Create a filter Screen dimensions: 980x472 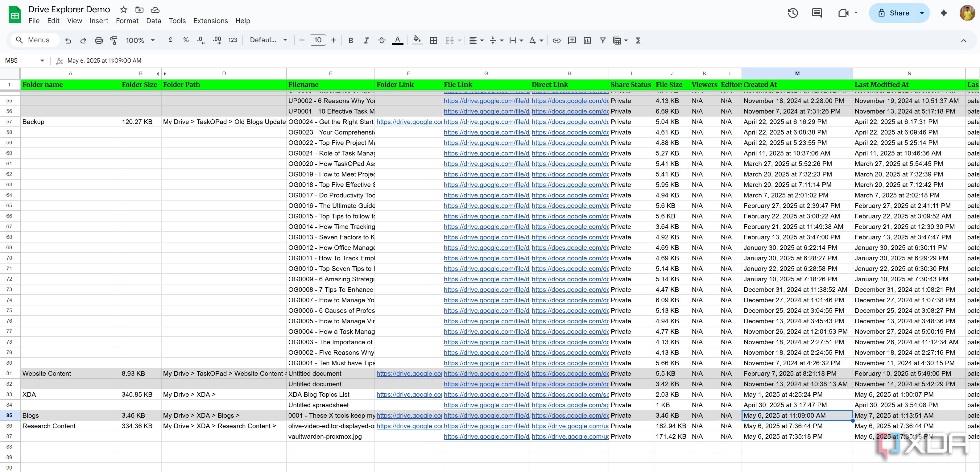tap(603, 40)
